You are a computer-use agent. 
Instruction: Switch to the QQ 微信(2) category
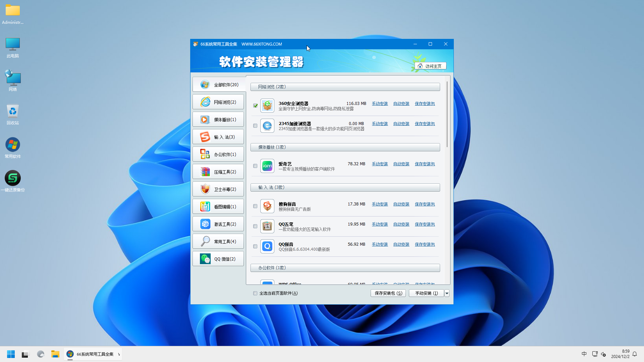[218, 259]
